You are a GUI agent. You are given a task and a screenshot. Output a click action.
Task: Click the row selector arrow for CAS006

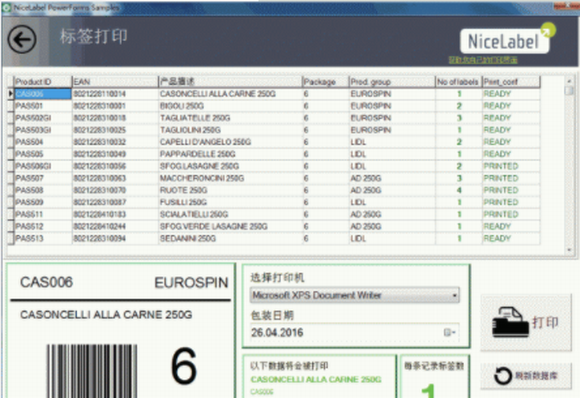10,94
